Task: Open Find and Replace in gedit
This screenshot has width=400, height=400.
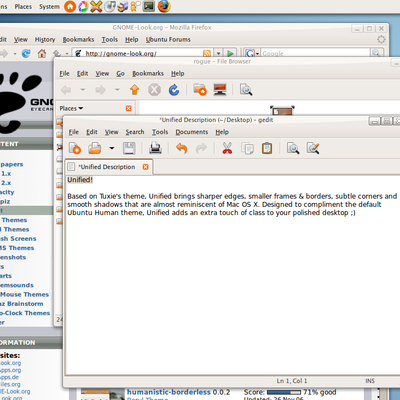Action: 313,148
